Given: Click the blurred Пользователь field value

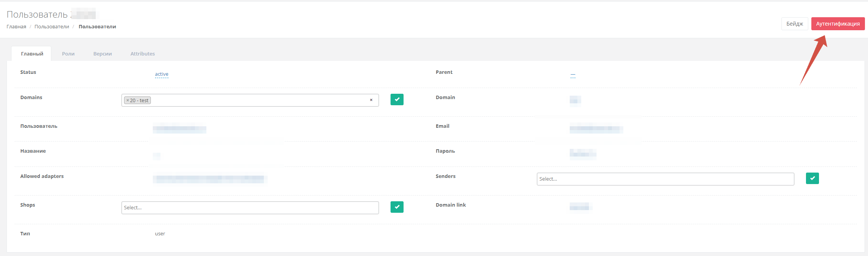Looking at the screenshot, I should (179, 129).
